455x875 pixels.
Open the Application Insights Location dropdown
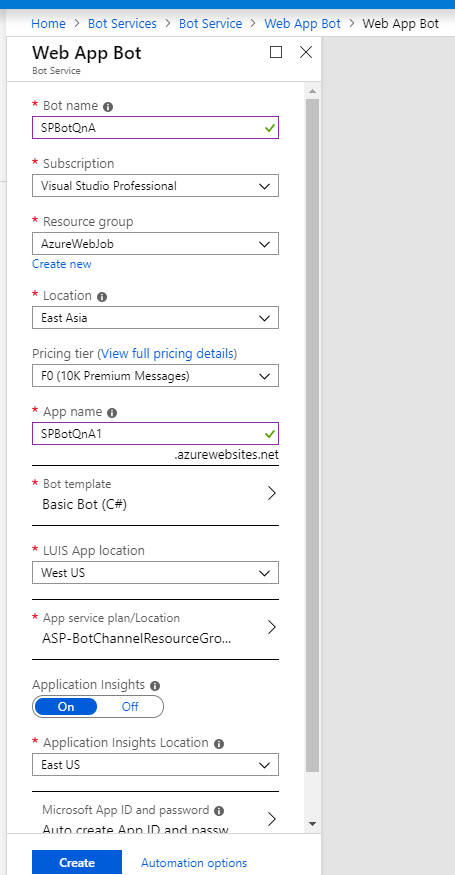pyautogui.click(x=155, y=765)
